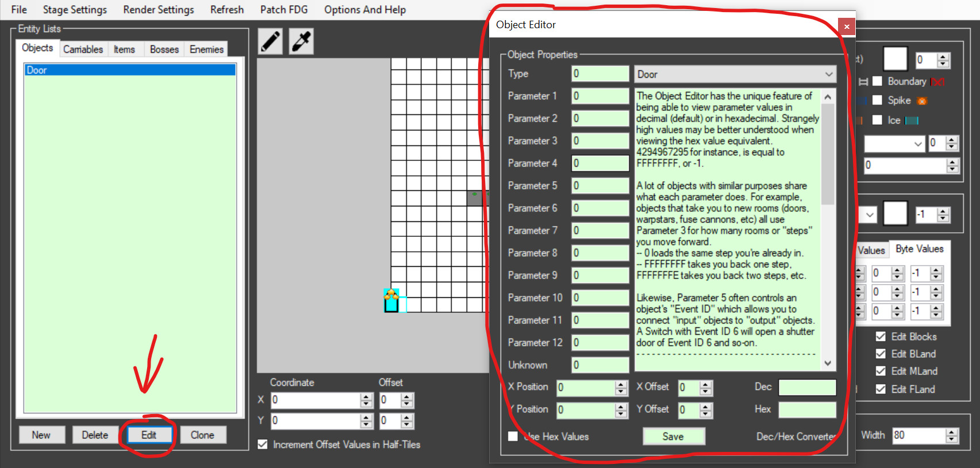Uncheck the Edit Blocks option
The image size is (980, 468).
click(881, 336)
